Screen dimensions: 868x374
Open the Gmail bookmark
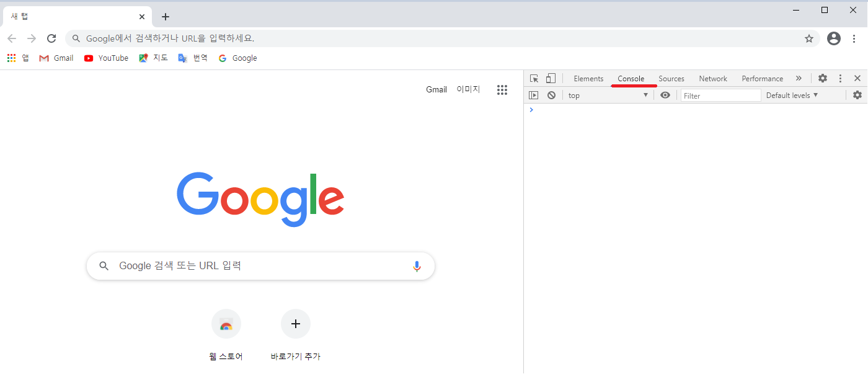pos(56,58)
